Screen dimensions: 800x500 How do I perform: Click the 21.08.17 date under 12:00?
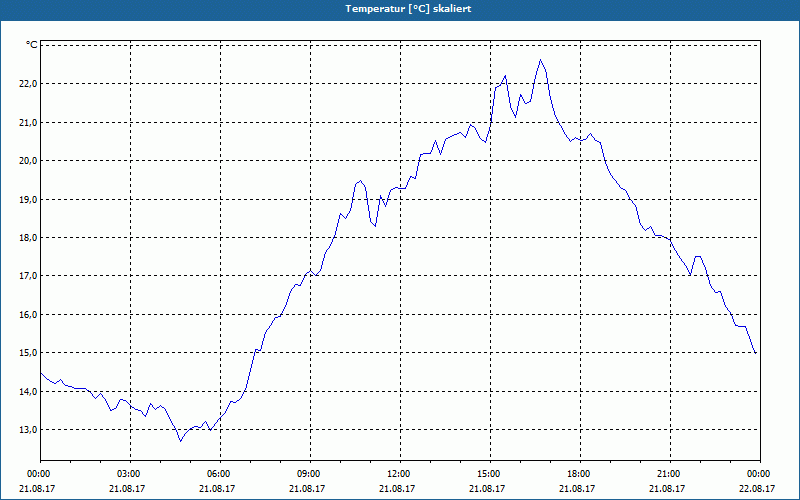point(397,488)
